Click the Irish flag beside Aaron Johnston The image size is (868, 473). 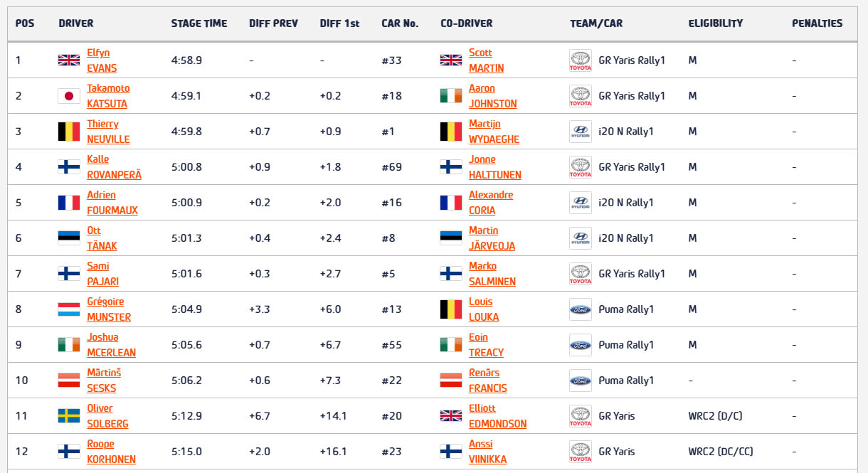451,96
